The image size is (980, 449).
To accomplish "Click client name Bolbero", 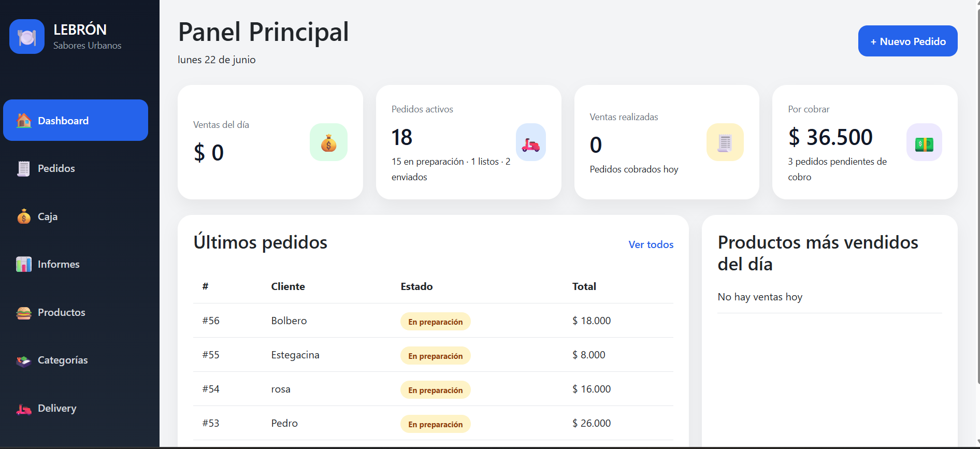I will (289, 321).
